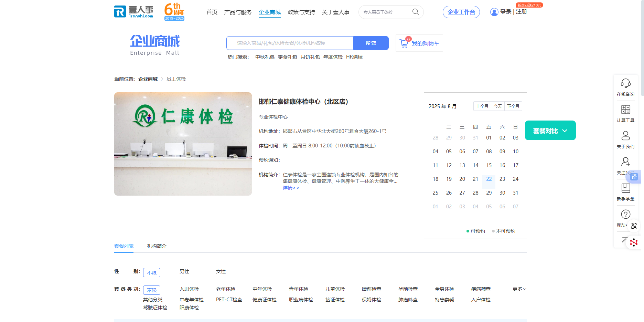Click the 壹人事 logo
The height and width of the screenshot is (322, 644).
click(x=134, y=12)
